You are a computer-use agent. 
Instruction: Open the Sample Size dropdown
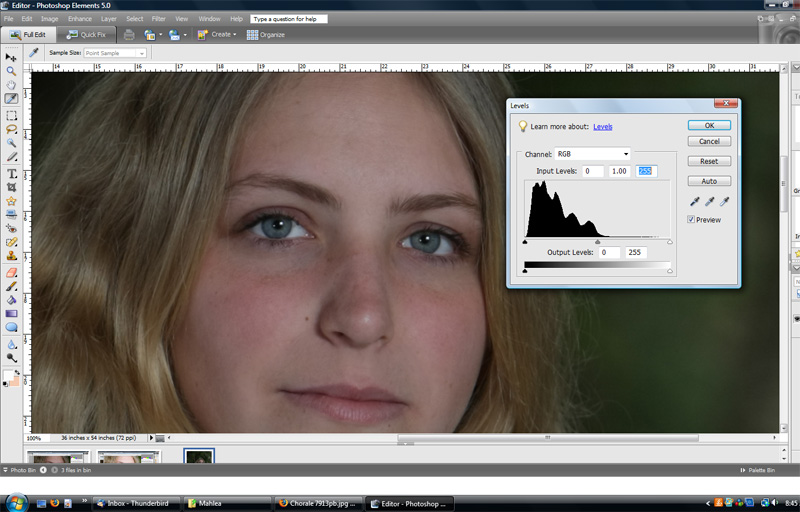click(115, 53)
